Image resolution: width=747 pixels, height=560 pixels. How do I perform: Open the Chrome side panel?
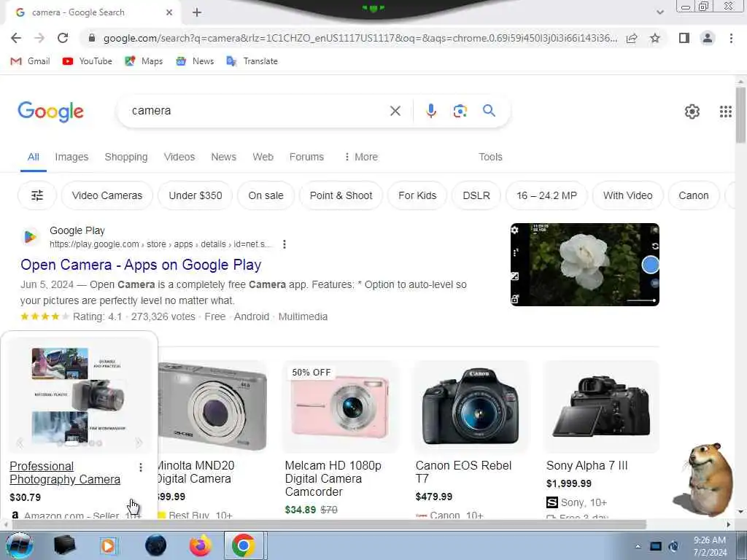click(x=684, y=38)
